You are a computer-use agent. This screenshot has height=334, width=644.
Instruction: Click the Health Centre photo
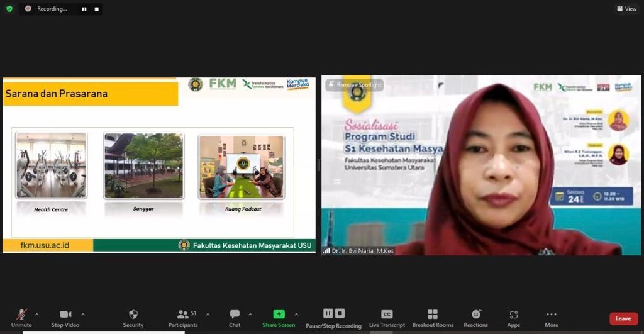click(52, 165)
